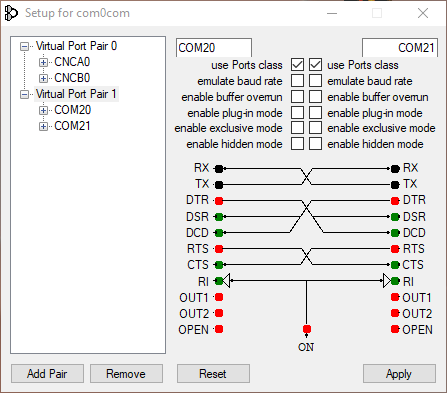
Task: Click the COM20 RX black pin
Action: [x=219, y=169]
